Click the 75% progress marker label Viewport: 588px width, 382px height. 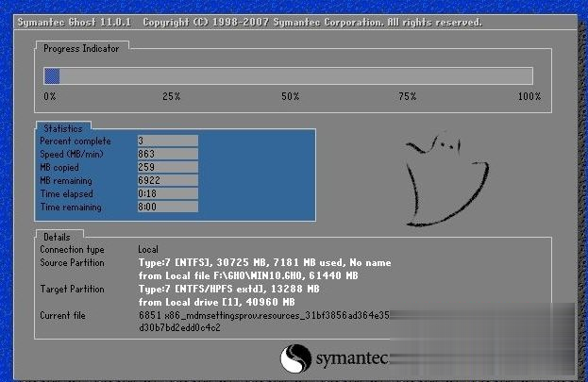(x=407, y=97)
